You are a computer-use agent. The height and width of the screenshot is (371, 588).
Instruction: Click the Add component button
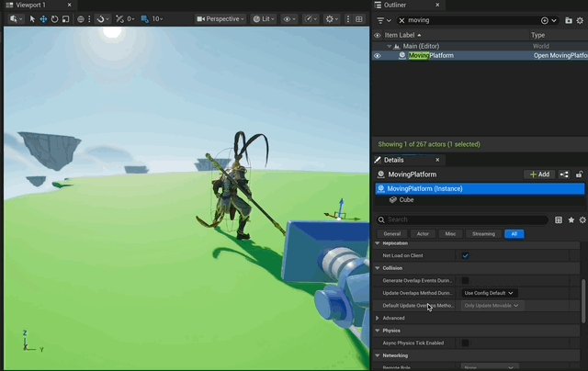pyautogui.click(x=539, y=174)
